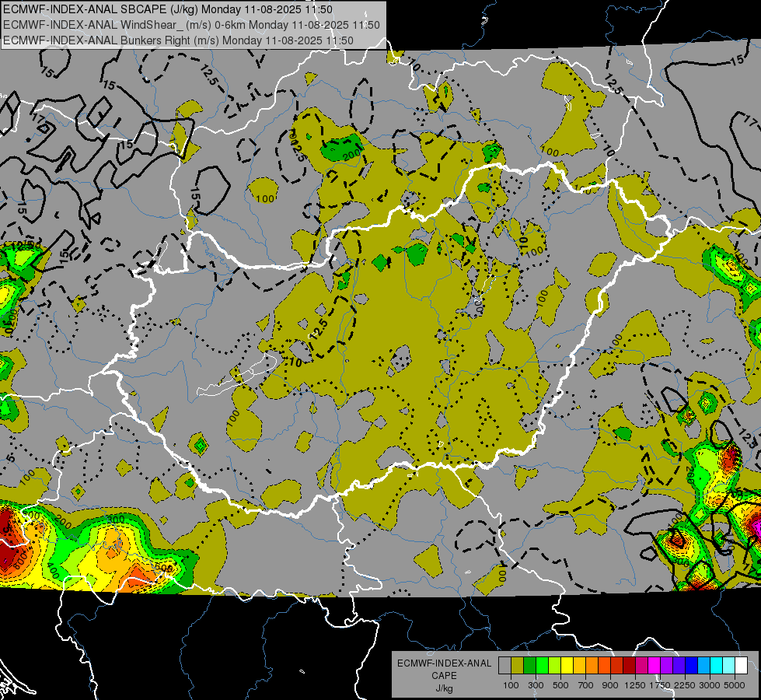The width and height of the screenshot is (761, 700).
Task: Click 'ECMWF-INDEX-ANAL' text in the legend box
Action: [445, 663]
